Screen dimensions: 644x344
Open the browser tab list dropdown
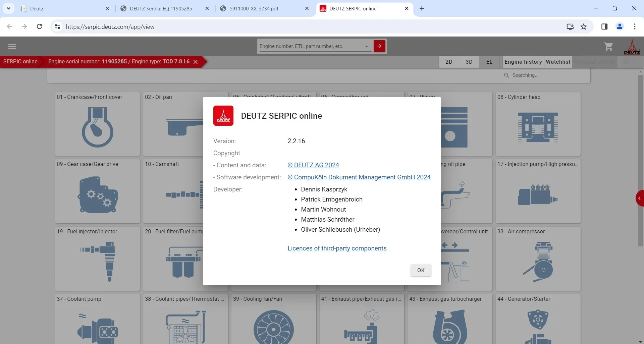8,8
